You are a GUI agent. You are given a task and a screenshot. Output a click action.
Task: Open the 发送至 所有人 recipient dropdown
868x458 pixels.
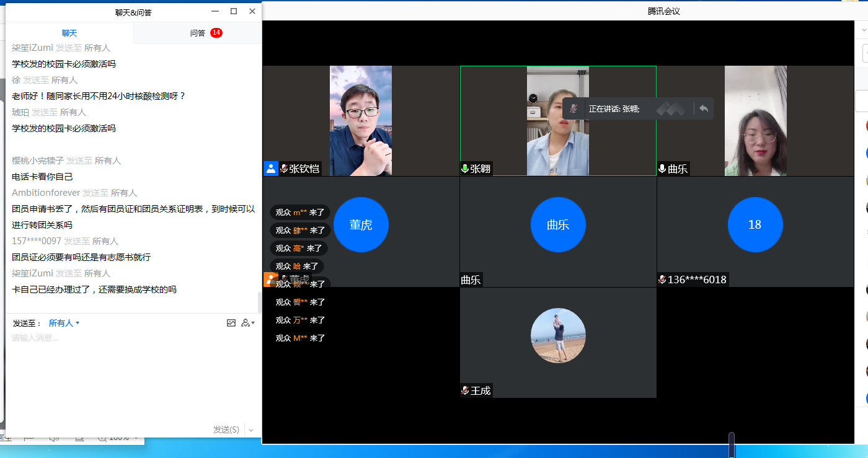tap(64, 323)
